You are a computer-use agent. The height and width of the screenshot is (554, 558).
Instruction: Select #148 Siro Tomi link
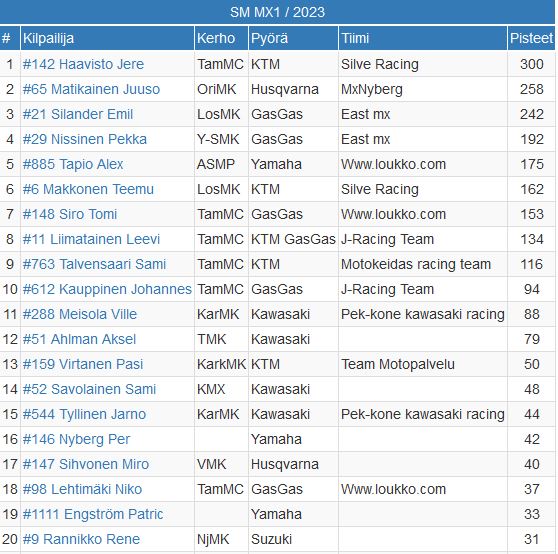pos(70,214)
